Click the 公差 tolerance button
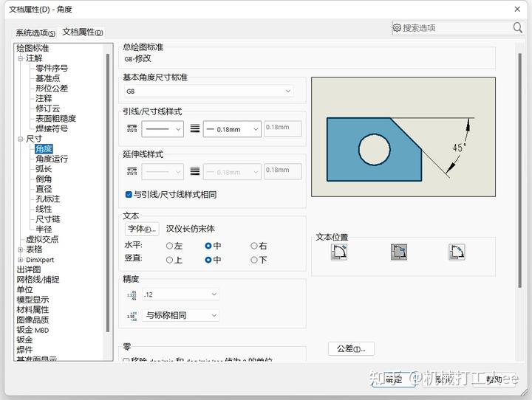Viewport: 532px width, 400px height. pyautogui.click(x=351, y=348)
